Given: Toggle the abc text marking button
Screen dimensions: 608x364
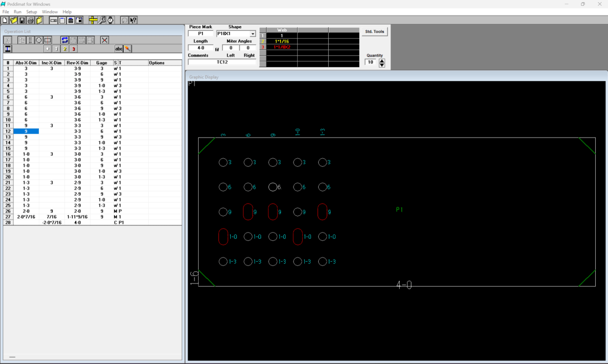Looking at the screenshot, I should click(119, 49).
